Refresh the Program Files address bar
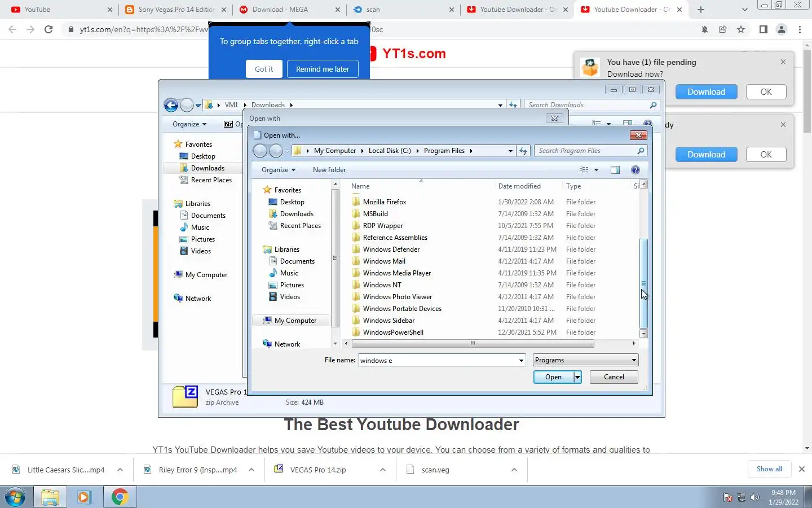The image size is (812, 508). click(x=523, y=151)
